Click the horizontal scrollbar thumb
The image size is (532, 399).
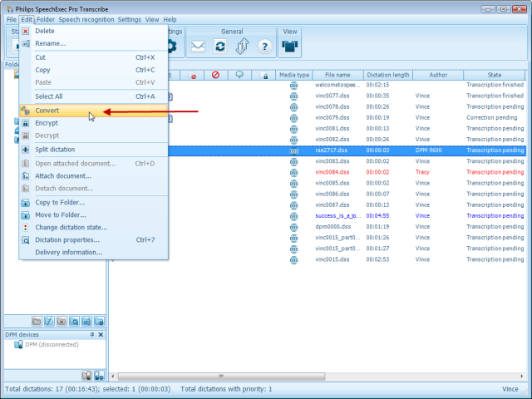[x=221, y=376]
